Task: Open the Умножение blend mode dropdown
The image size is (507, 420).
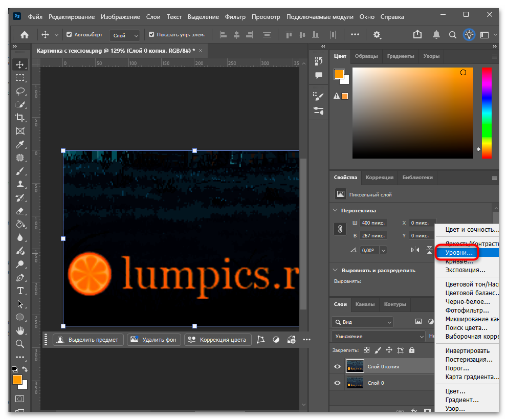Action: coord(378,336)
